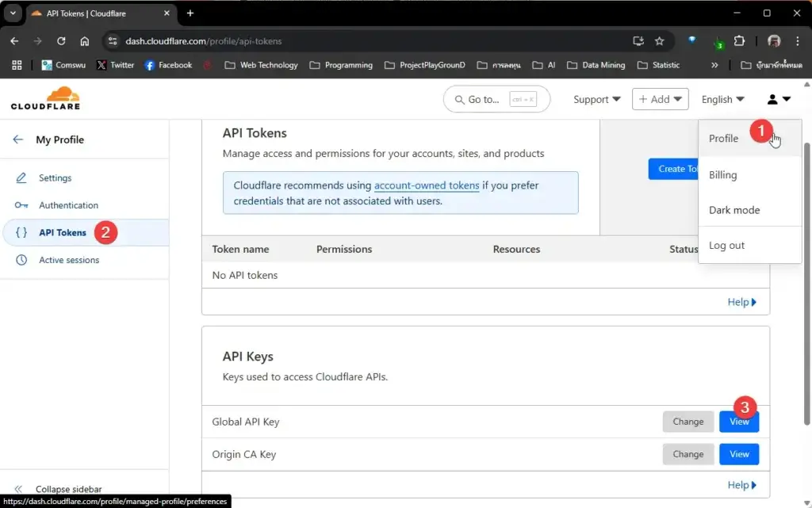The image size is (812, 508).
Task: Expand the Support dropdown
Action: (x=596, y=99)
